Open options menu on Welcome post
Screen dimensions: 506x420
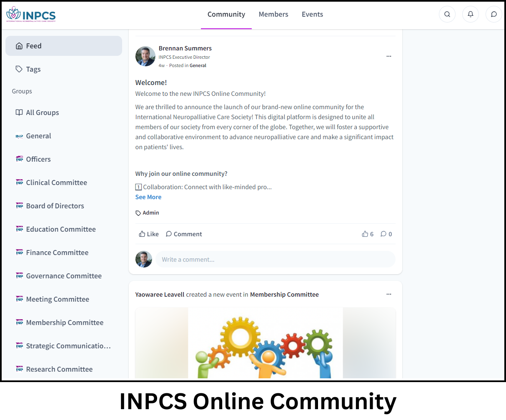(389, 56)
